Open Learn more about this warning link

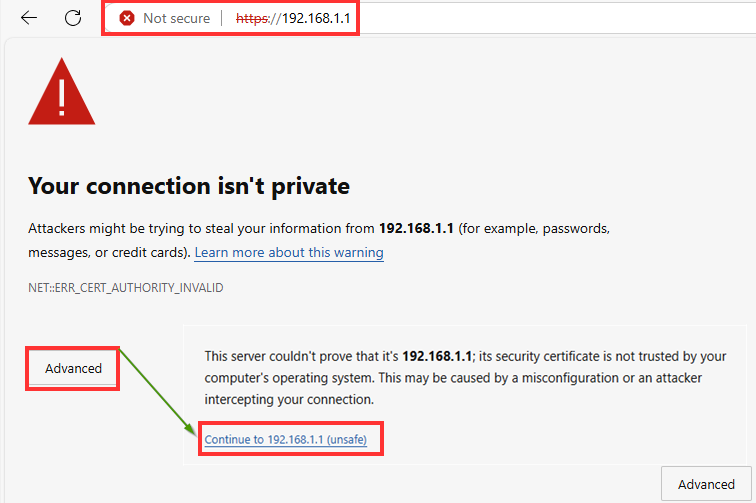(289, 252)
